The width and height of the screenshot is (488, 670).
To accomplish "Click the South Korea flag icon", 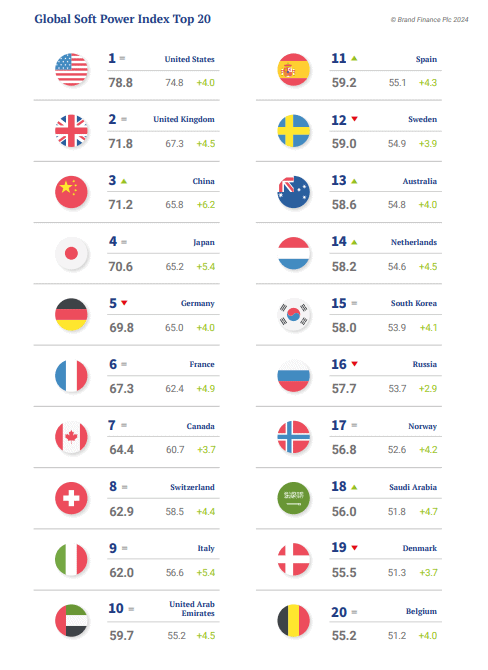I will 294,314.
